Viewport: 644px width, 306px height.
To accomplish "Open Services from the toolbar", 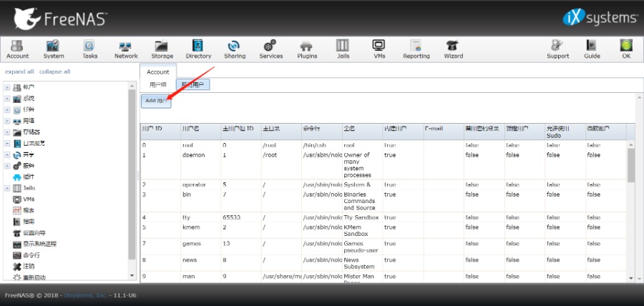I will (270, 49).
